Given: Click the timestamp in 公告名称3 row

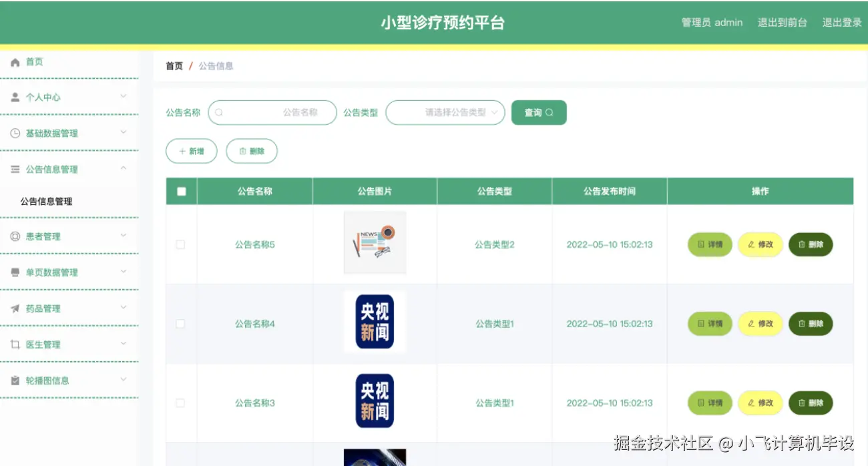Looking at the screenshot, I should tap(610, 403).
